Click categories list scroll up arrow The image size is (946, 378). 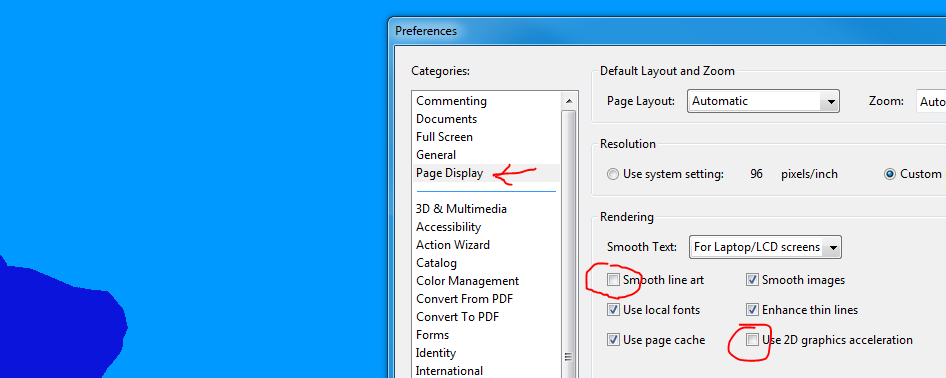point(569,100)
